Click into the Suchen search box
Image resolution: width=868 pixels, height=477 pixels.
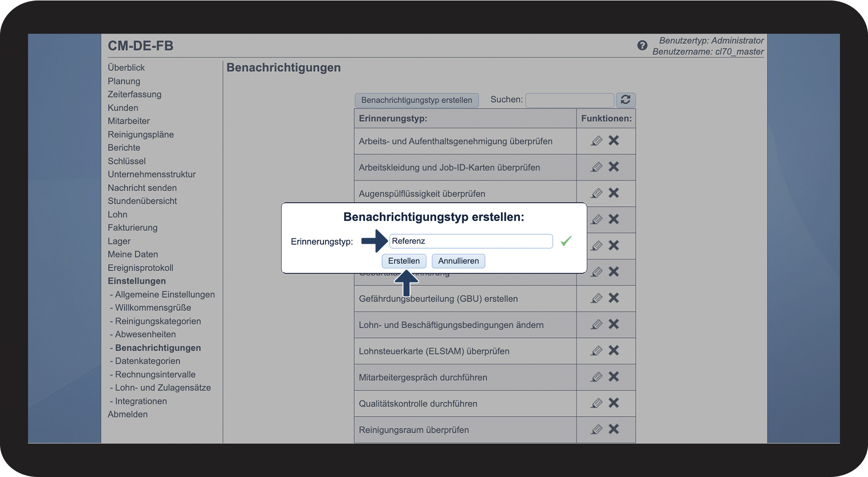[569, 100]
